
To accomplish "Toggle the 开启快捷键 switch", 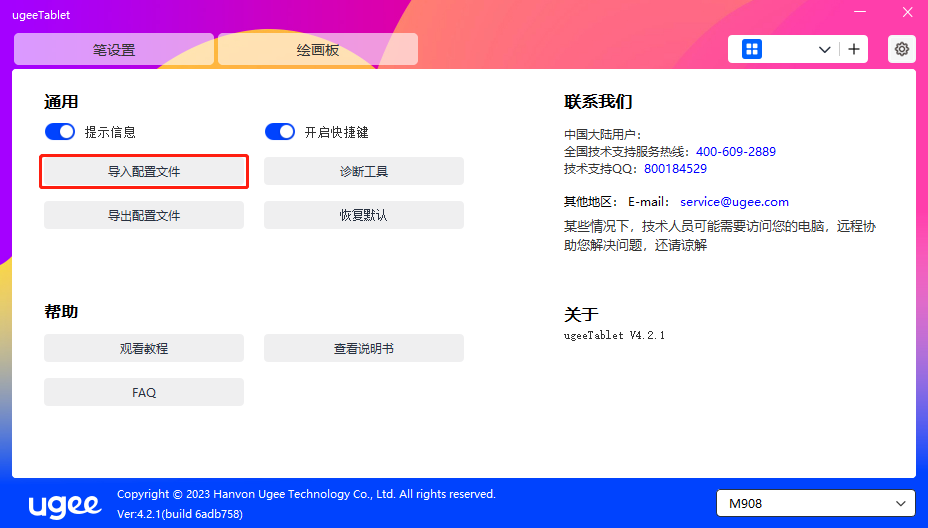I will (x=279, y=131).
